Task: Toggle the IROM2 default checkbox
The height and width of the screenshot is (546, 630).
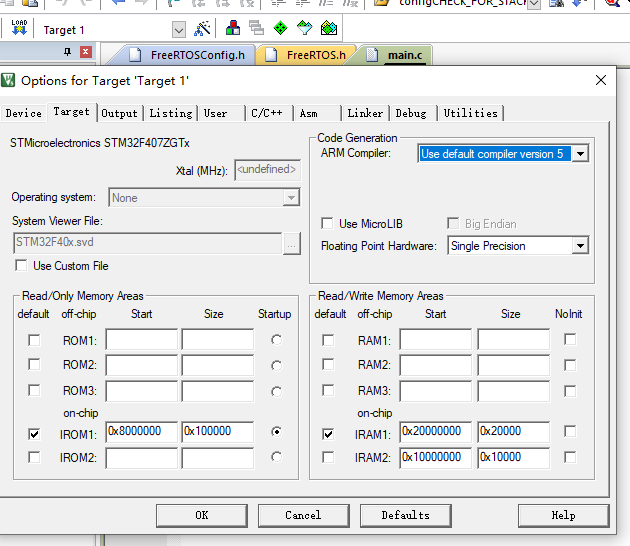Action: tap(34, 457)
